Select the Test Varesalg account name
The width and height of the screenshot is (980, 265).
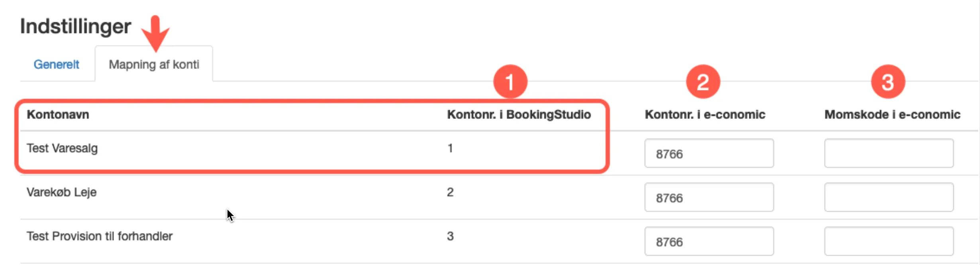(62, 148)
